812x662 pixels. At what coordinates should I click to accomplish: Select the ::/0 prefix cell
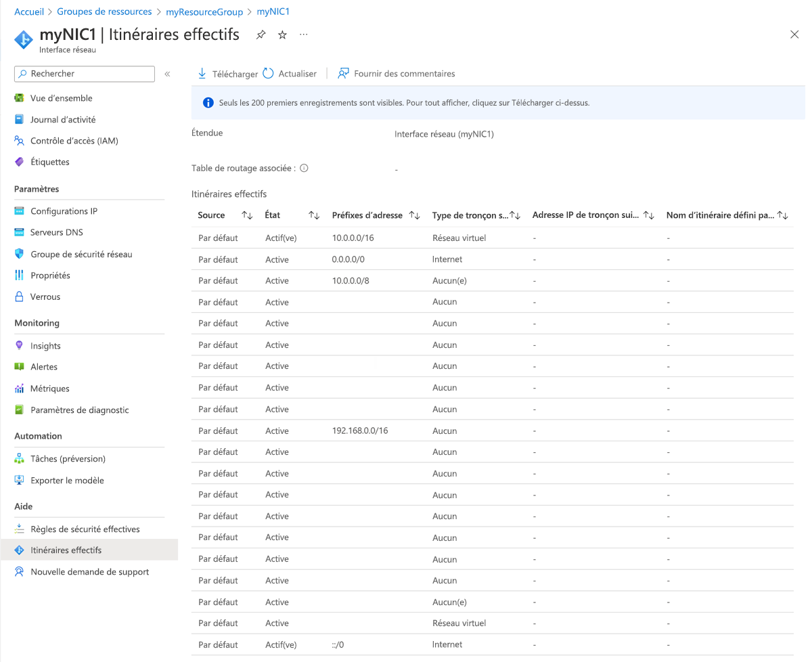(x=338, y=644)
